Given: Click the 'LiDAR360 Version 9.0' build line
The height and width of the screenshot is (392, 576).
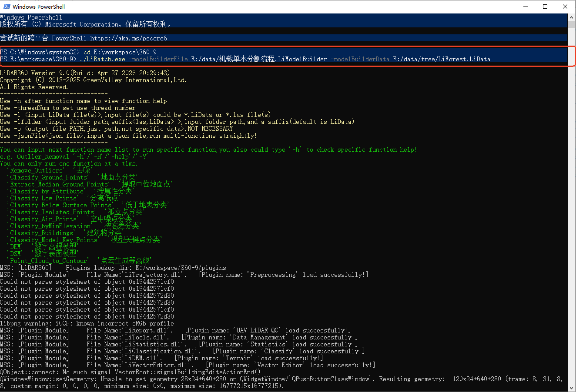Looking at the screenshot, I should [85, 73].
